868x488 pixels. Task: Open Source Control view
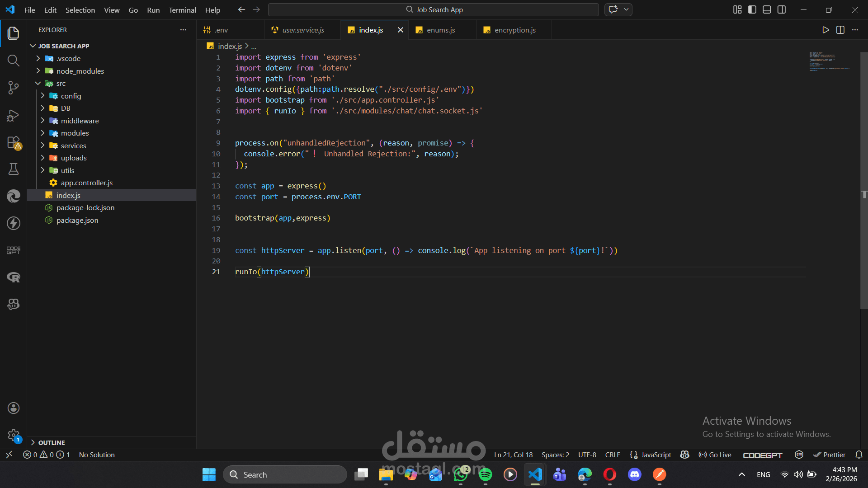coord(14,88)
